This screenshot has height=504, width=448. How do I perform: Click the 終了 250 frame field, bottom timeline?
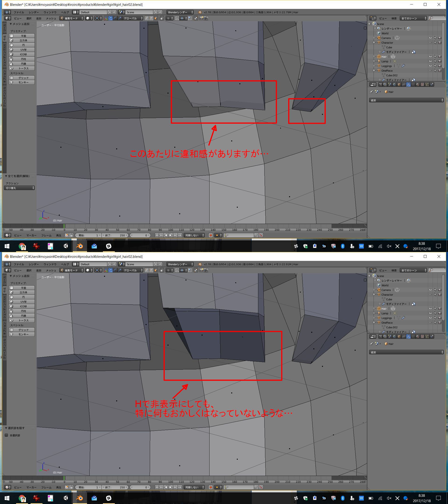115,487
